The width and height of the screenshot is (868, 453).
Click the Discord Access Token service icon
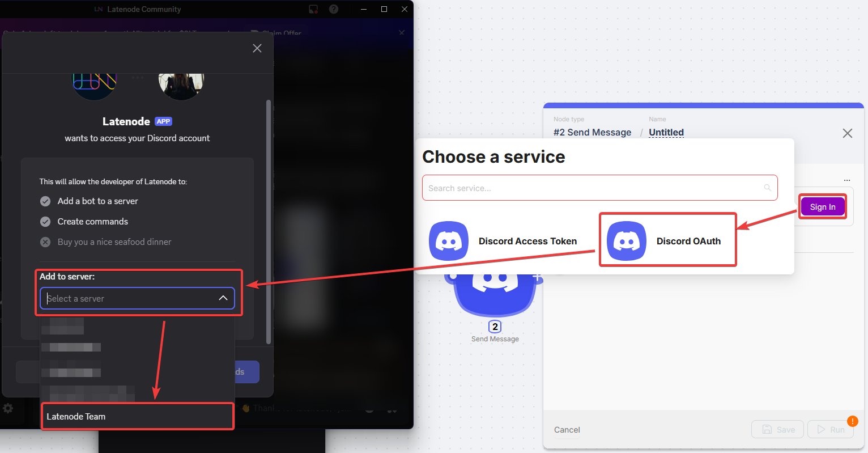click(449, 240)
